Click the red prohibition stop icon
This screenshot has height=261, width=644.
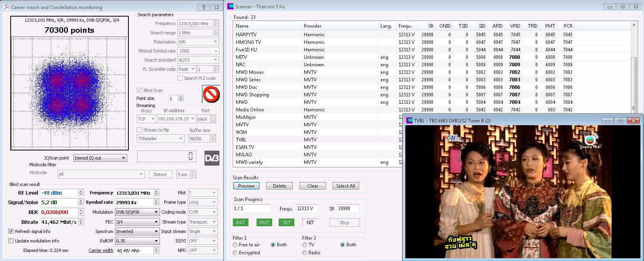click(x=211, y=94)
